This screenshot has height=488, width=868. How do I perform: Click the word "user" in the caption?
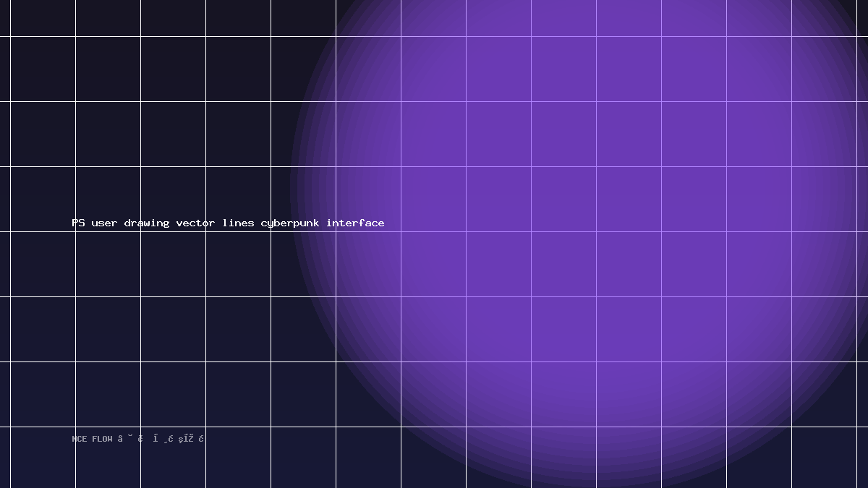click(104, 223)
